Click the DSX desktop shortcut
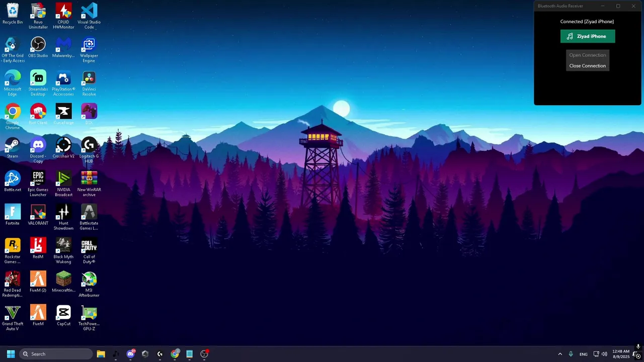The image size is (644, 362). coord(89,114)
